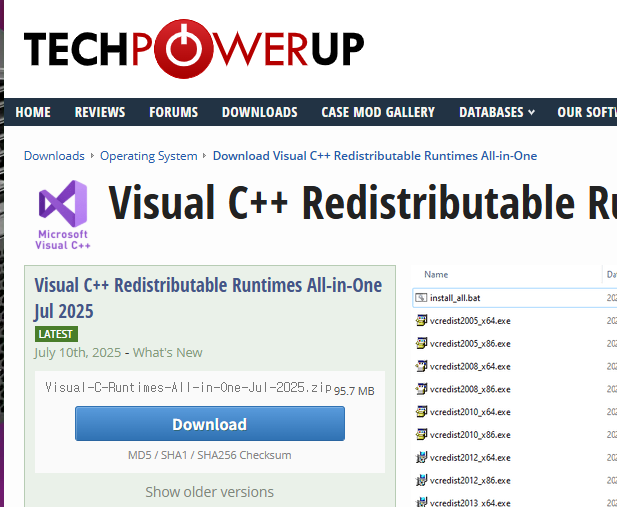The width and height of the screenshot is (617, 507).
Task: Open the Forums nav item
Action: 174,112
